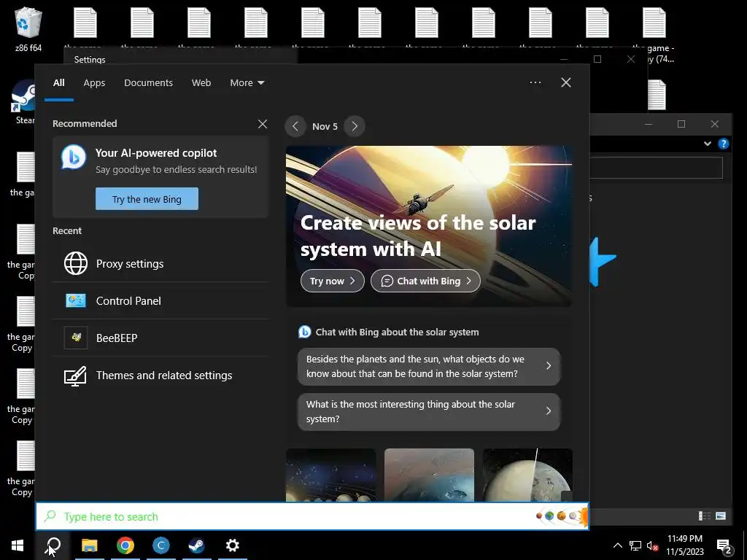Select the Steam desktop shortcut
747x560 pixels.
point(24,102)
